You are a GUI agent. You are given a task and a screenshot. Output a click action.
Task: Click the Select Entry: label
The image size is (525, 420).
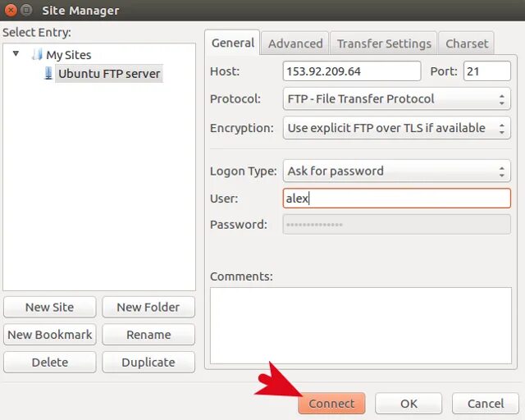[x=37, y=33]
